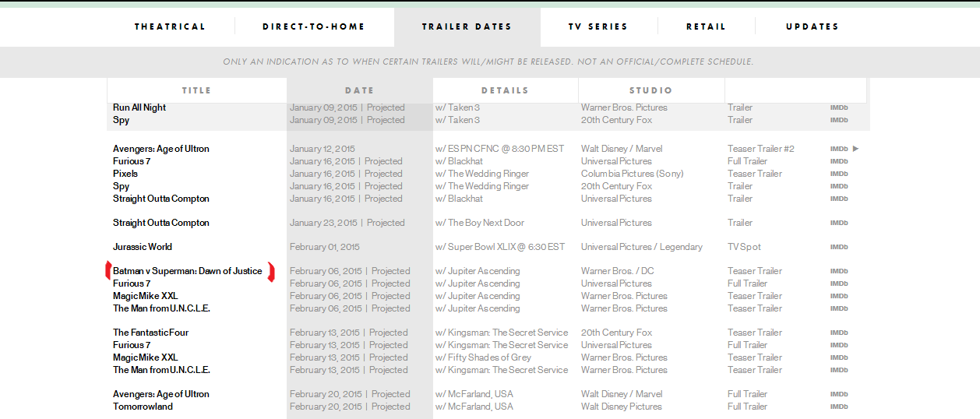Open the Jurassic World title link
The height and width of the screenshot is (419, 980).
(143, 247)
